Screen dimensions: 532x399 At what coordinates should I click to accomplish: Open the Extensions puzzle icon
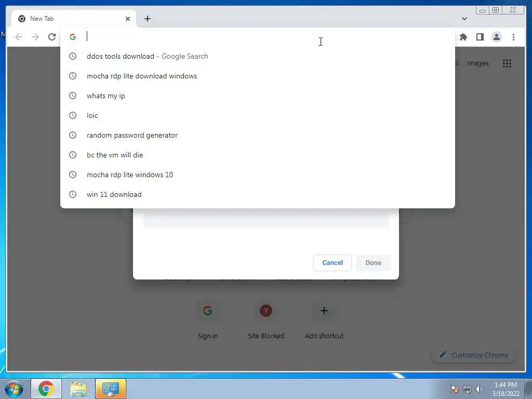pos(463,37)
